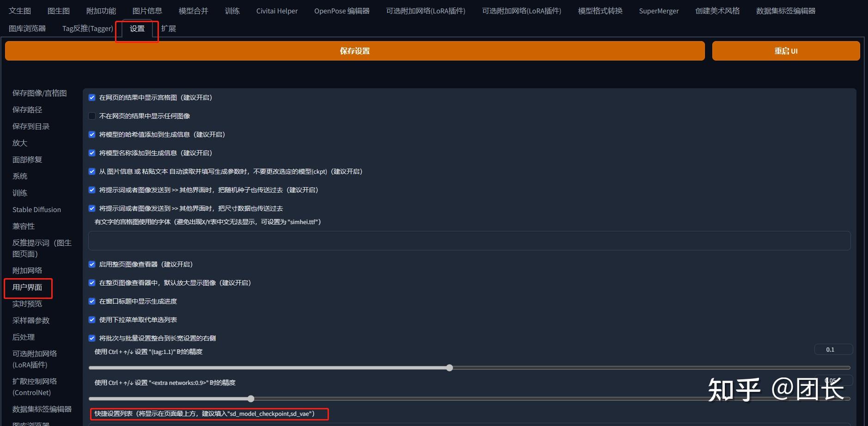Toggle 在窗口标题中显示生成进度 option
Viewport: 868px width, 426px height.
pos(92,301)
